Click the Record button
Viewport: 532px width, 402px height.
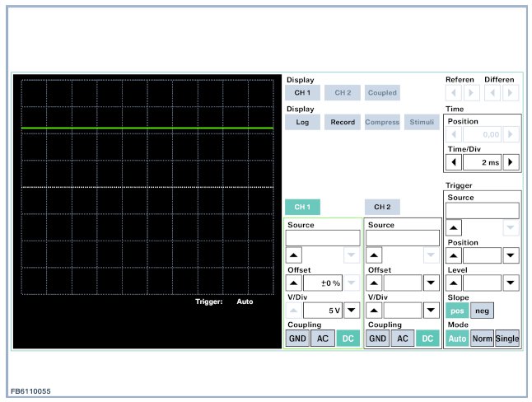(x=343, y=122)
